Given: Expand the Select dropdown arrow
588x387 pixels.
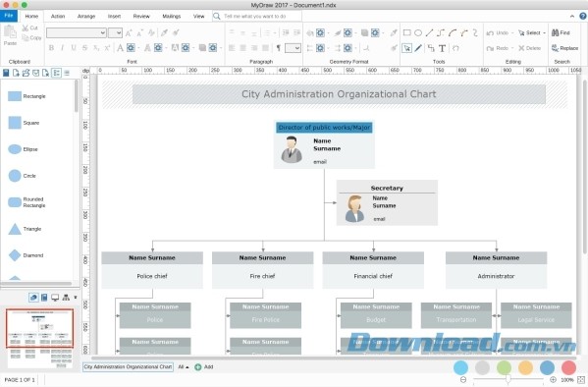Looking at the screenshot, I should [544, 33].
